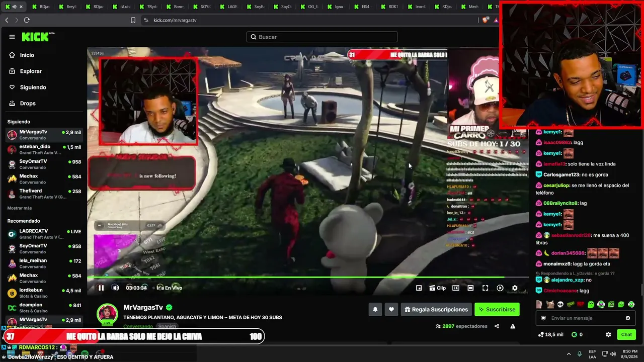Open LAGRECATV recommended channel
The width and height of the screenshot is (644, 362).
[x=44, y=234]
